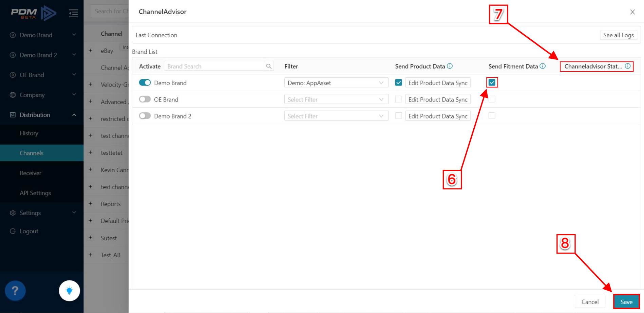Screen dimensions: 644x313
Task: Edit Product Data Sync for Demo Brand 2
Action: pyautogui.click(x=438, y=116)
